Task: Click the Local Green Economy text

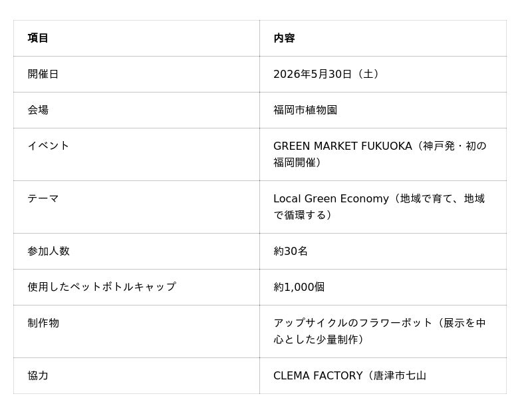Action: [x=331, y=198]
